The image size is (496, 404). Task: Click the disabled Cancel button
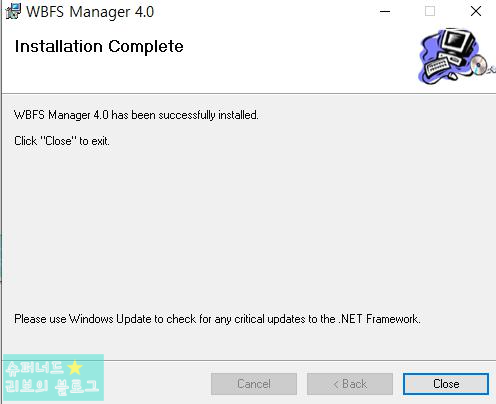click(x=254, y=384)
